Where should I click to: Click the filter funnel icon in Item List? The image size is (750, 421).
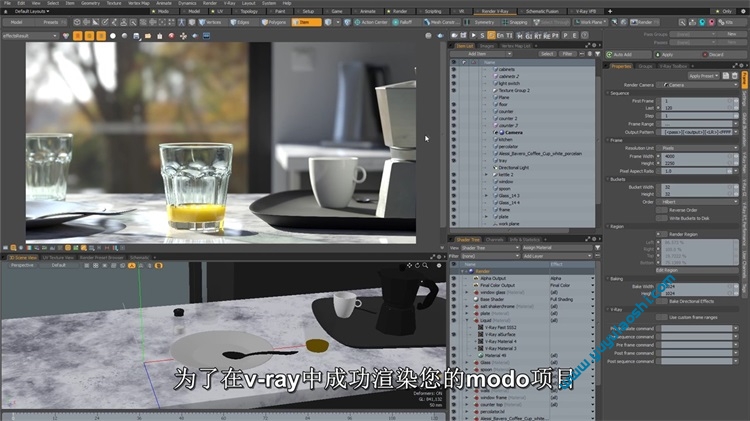[x=597, y=54]
